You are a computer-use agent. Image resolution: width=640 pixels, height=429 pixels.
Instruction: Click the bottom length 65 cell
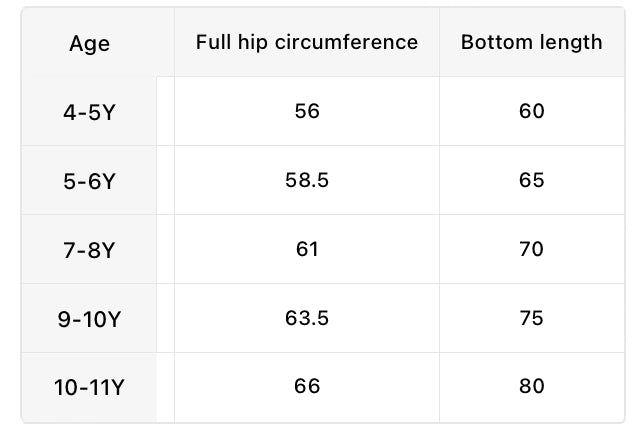(532, 180)
